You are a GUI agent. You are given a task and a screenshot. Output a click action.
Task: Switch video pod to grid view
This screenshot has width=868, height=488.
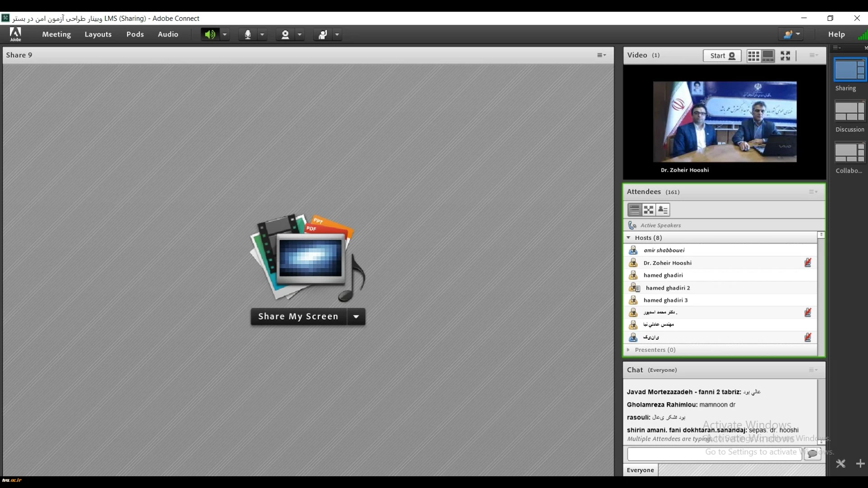(x=753, y=55)
